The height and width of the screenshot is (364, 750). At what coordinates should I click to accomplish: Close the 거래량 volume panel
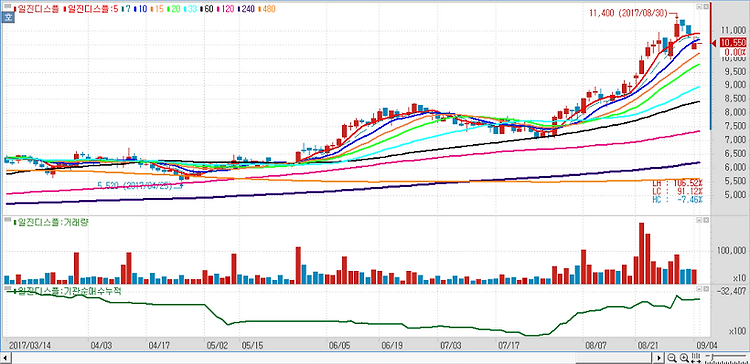tap(706, 220)
